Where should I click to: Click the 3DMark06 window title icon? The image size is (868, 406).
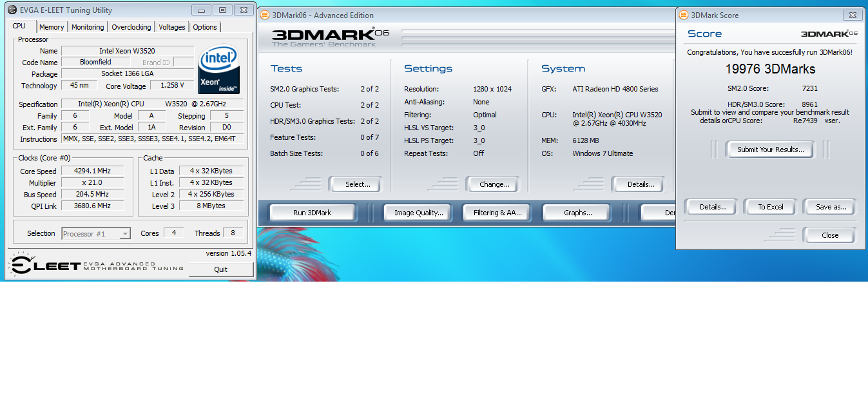265,15
